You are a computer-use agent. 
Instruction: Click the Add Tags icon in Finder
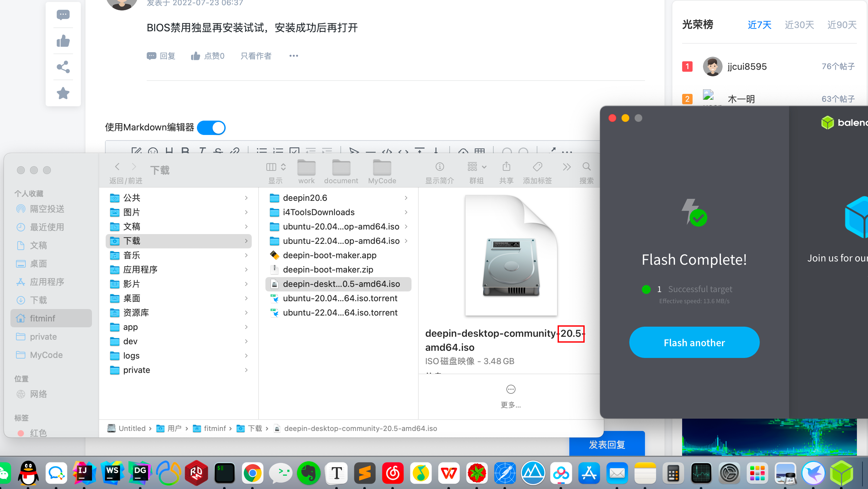tap(537, 167)
